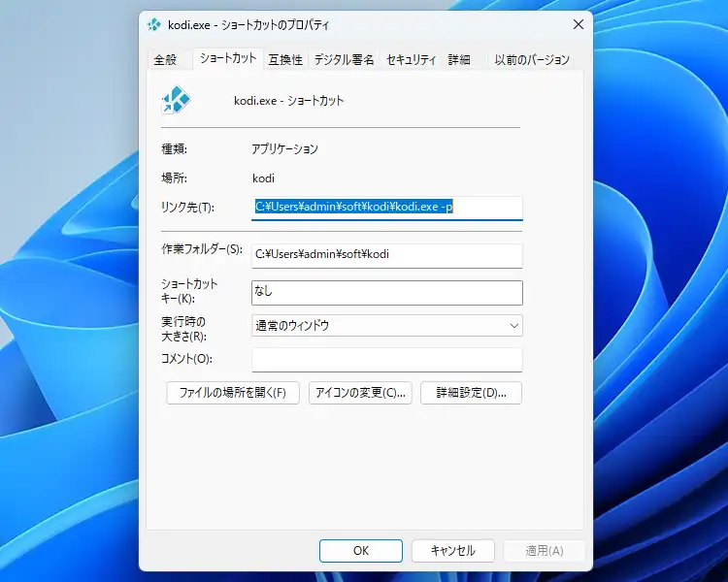
Task: Click the キャンセル button
Action: (x=452, y=550)
